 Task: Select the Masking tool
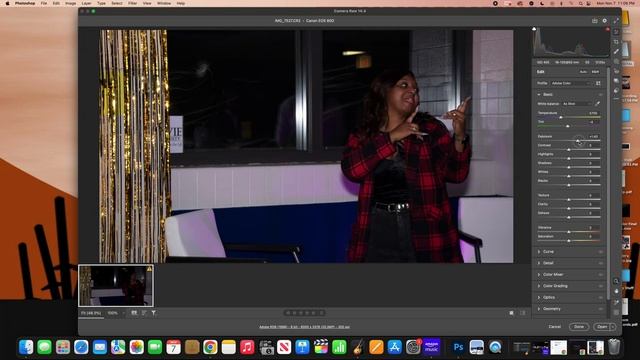[x=616, y=61]
